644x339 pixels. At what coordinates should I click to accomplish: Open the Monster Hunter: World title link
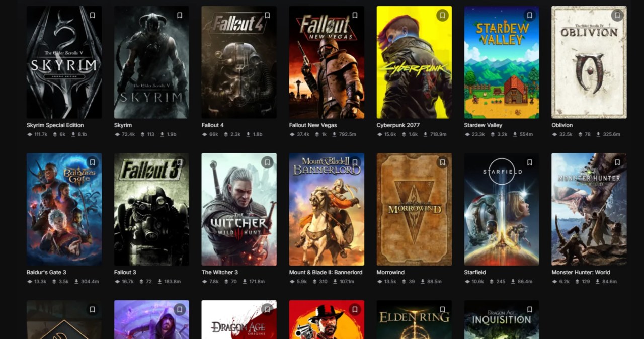point(581,273)
